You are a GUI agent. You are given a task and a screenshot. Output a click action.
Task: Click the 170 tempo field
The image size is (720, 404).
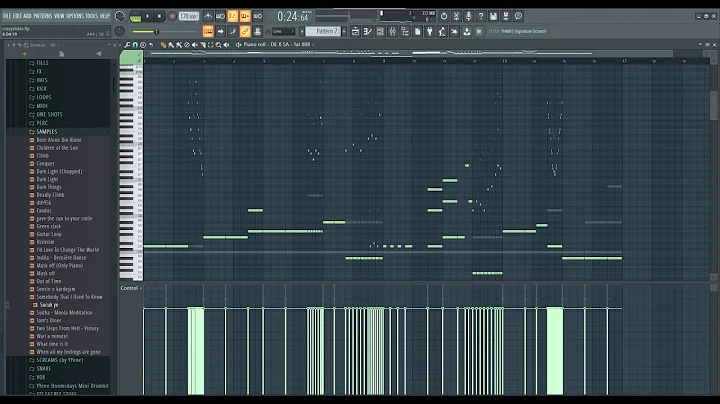click(188, 16)
